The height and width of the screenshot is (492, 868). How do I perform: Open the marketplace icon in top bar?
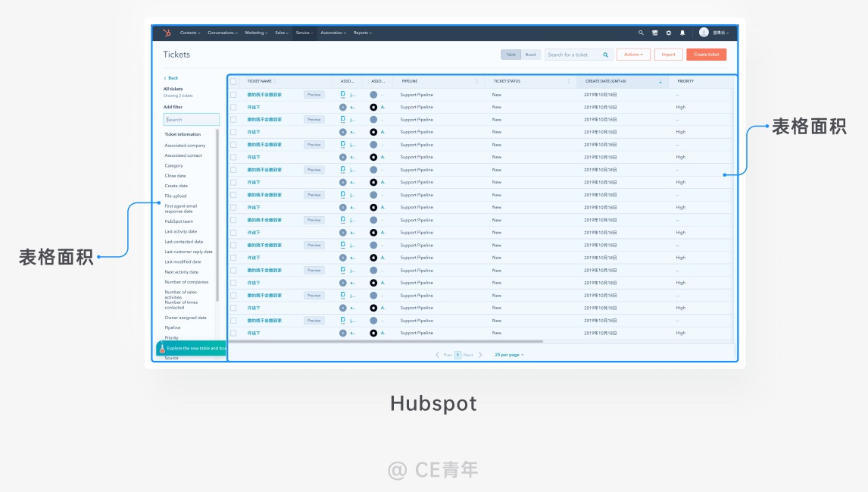[x=655, y=33]
